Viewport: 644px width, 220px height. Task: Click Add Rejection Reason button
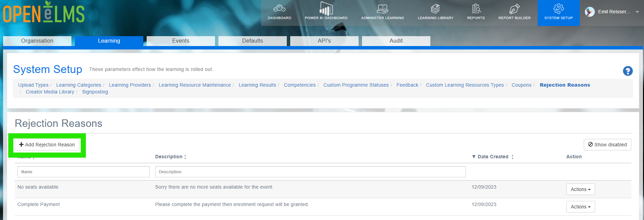47,145
